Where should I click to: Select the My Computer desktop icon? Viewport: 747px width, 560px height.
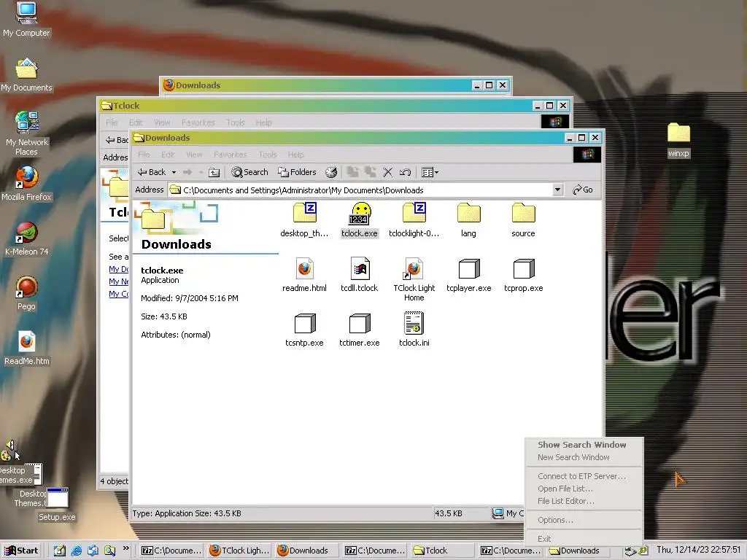[26, 19]
